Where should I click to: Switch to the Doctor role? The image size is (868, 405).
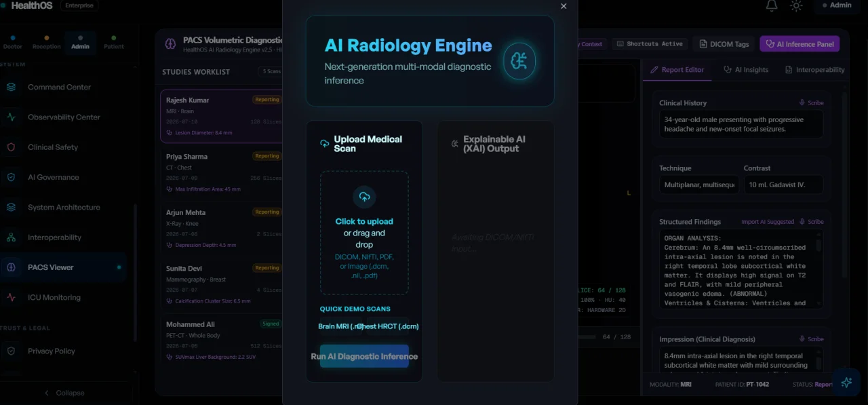pos(13,42)
